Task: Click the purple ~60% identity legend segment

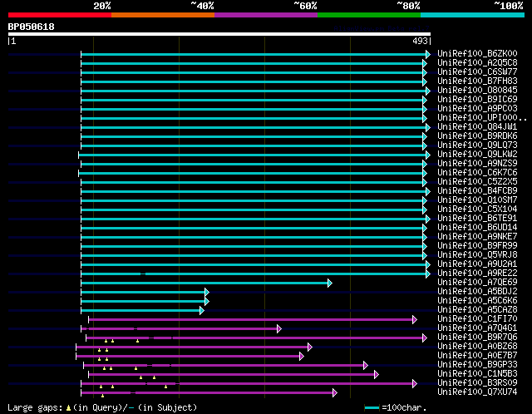Action: tap(266, 15)
